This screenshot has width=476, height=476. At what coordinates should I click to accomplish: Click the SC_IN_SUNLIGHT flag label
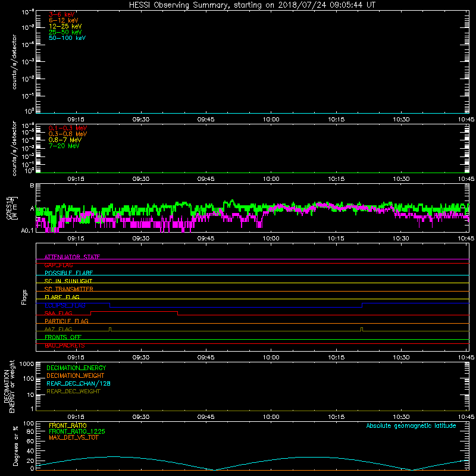click(68, 281)
